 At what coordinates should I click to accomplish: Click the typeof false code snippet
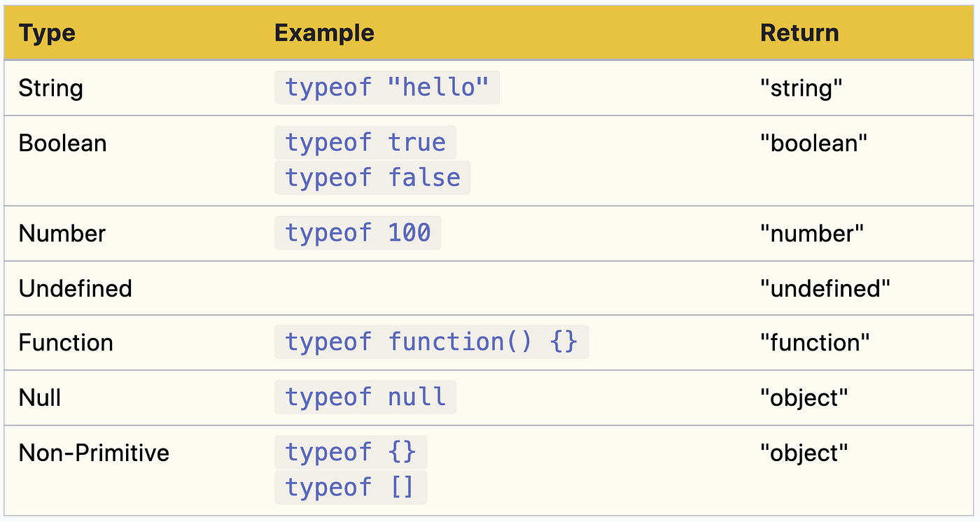click(x=372, y=177)
